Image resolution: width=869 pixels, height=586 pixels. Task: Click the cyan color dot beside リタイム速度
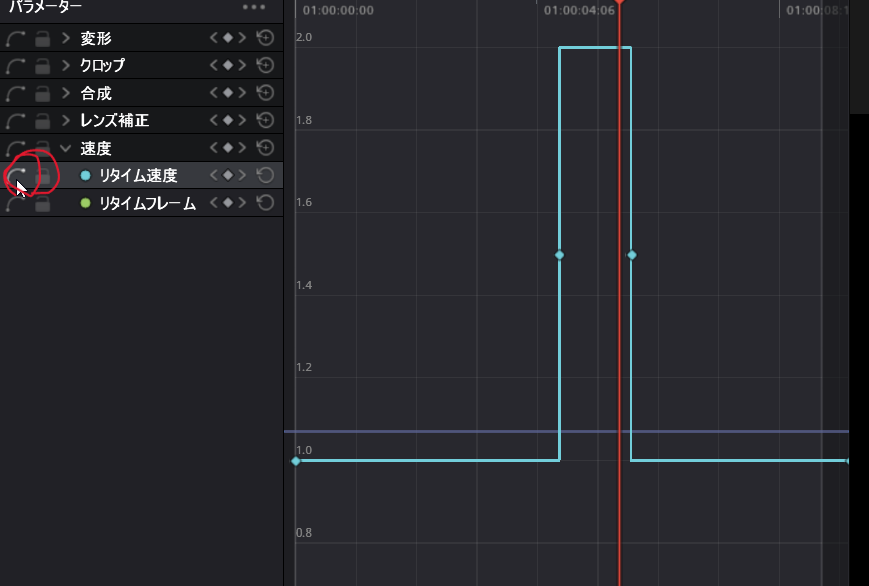tap(85, 176)
